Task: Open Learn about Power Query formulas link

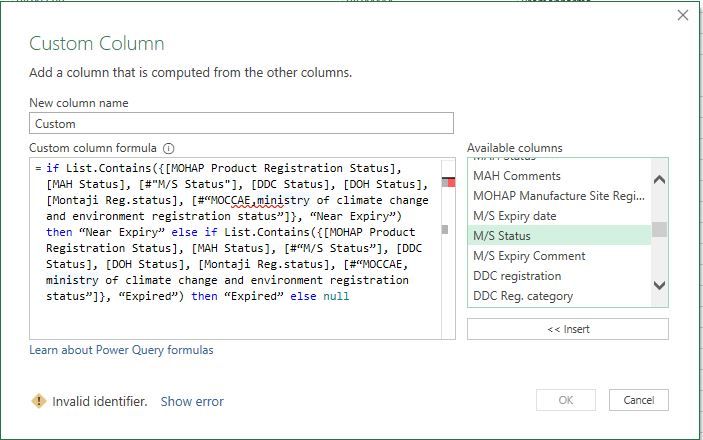Action: pyautogui.click(x=121, y=350)
